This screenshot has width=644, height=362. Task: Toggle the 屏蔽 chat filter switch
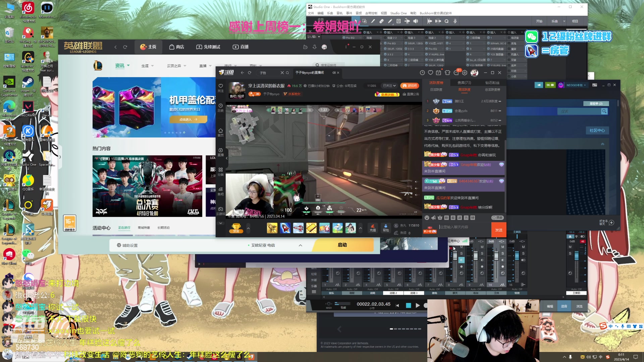tap(497, 218)
